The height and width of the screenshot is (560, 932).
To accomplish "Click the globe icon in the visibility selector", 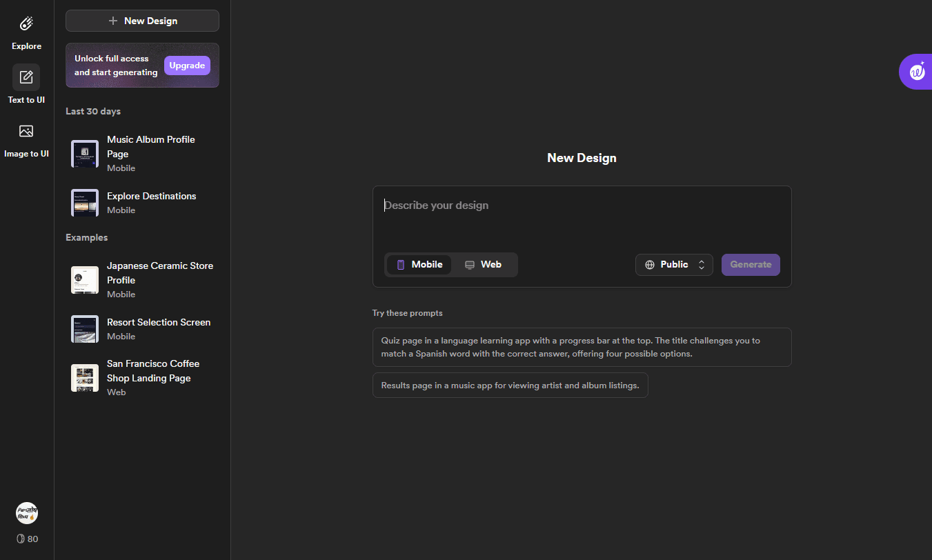I will (649, 264).
